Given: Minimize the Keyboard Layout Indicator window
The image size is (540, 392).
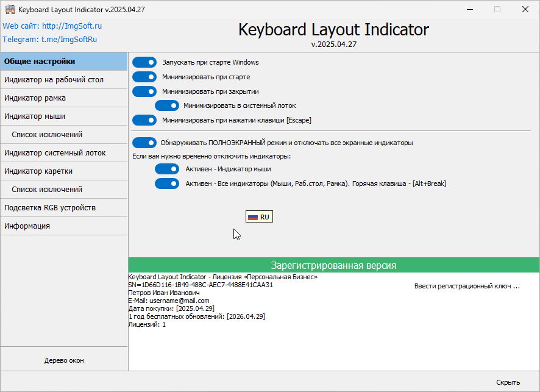Looking at the screenshot, I should click(x=470, y=9).
